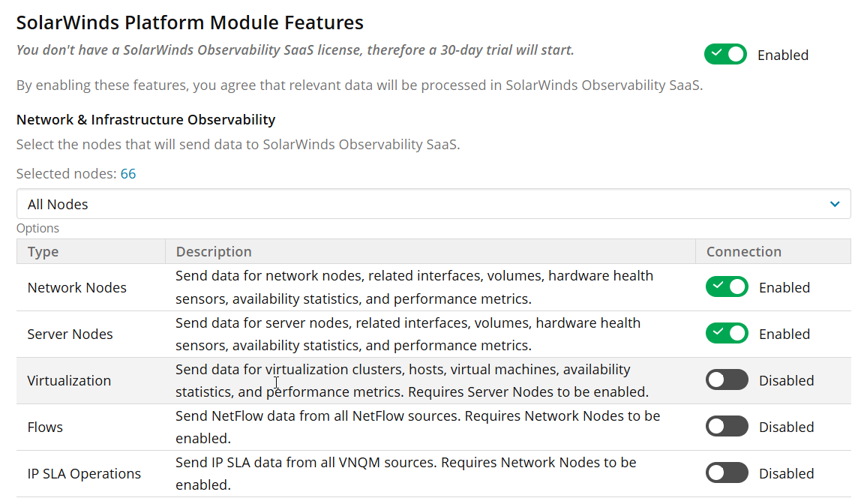858x504 pixels.
Task: Select the Server Nodes row label
Action: (70, 334)
